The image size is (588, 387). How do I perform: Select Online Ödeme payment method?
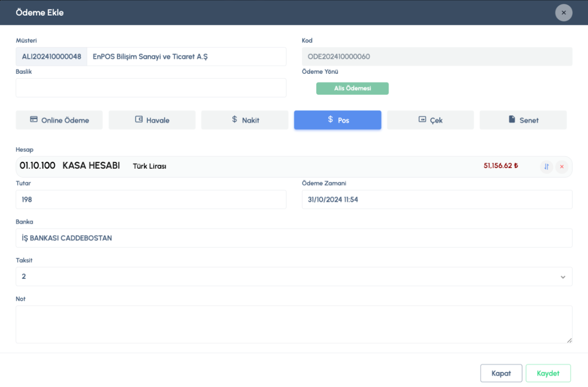[x=59, y=120]
